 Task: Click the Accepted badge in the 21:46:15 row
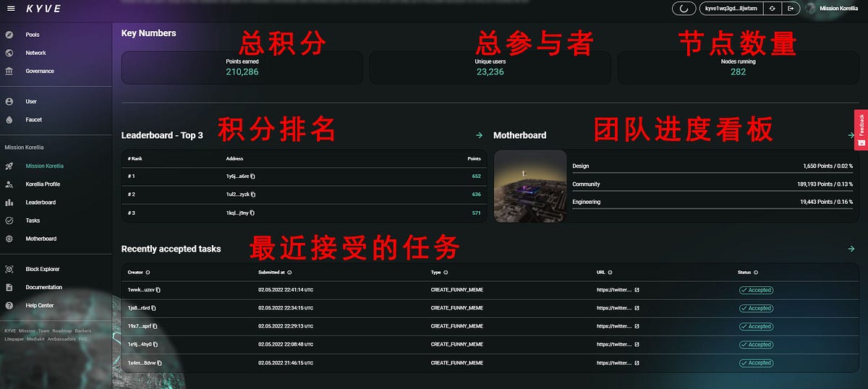click(x=756, y=363)
